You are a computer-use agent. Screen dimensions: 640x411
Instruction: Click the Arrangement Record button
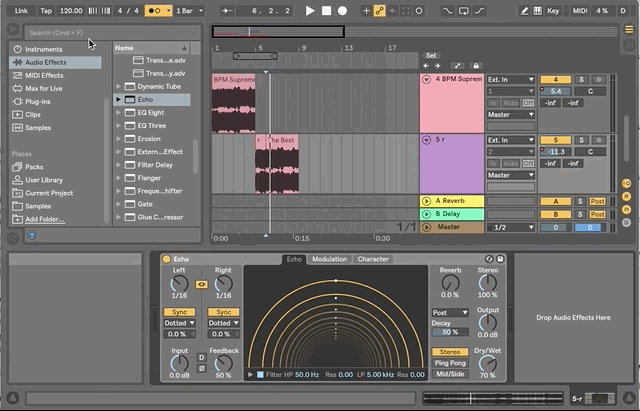click(x=342, y=10)
